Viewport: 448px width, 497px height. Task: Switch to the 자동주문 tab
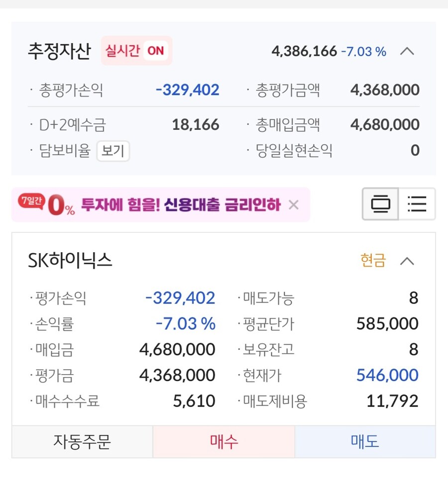click(82, 441)
